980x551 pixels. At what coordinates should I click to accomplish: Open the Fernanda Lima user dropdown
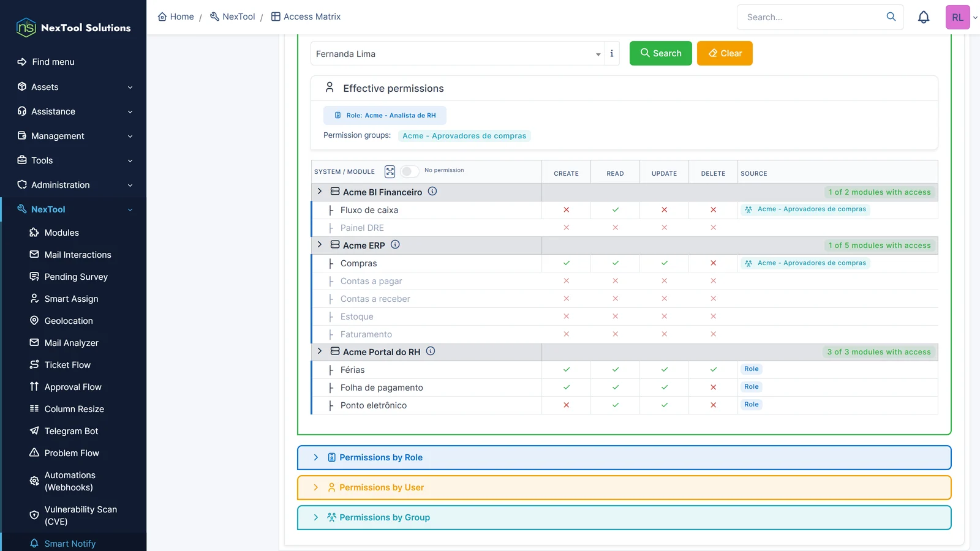pyautogui.click(x=457, y=53)
